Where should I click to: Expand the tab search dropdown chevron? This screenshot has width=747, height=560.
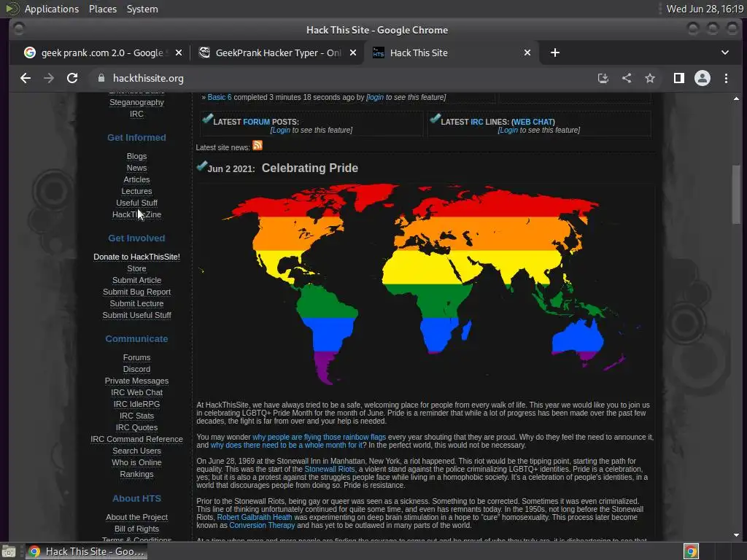coord(725,52)
